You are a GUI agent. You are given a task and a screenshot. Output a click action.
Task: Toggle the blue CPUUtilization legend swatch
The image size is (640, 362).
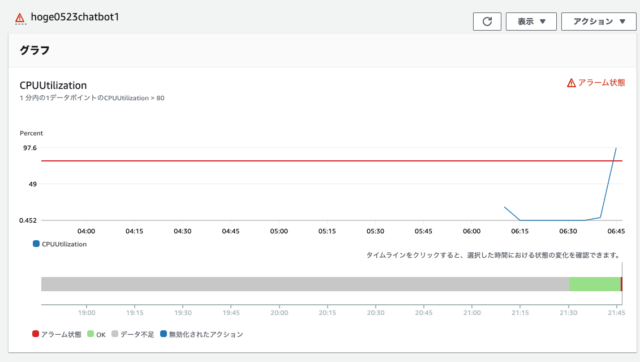[x=36, y=244]
